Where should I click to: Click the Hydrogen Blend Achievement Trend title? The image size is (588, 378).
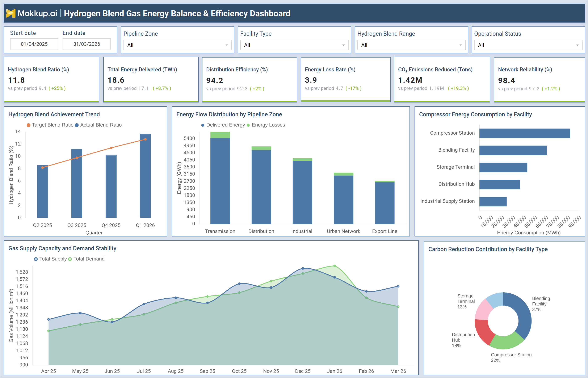tap(54, 114)
